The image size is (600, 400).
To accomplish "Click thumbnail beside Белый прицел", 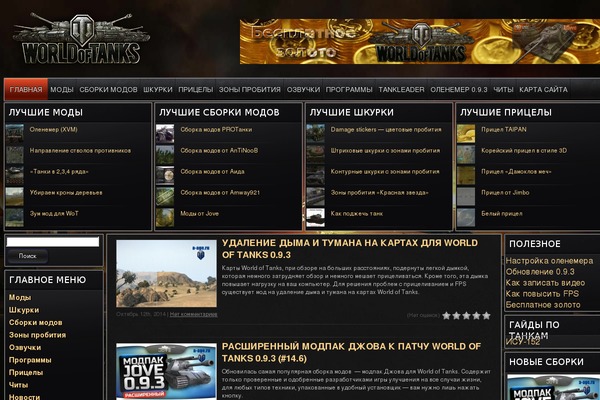I will pyautogui.click(x=466, y=217).
